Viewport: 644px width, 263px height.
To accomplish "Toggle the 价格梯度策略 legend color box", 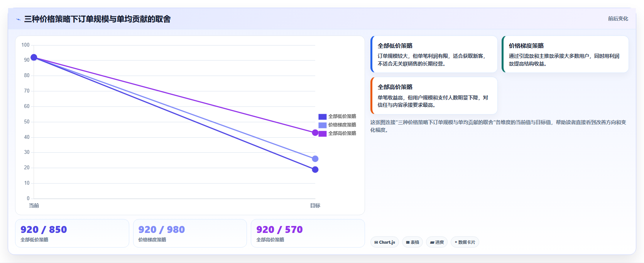I will [x=323, y=125].
